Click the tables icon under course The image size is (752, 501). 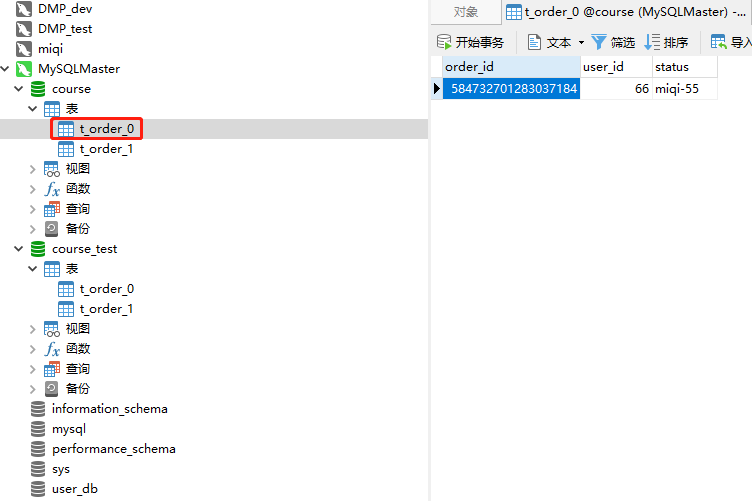[52, 109]
